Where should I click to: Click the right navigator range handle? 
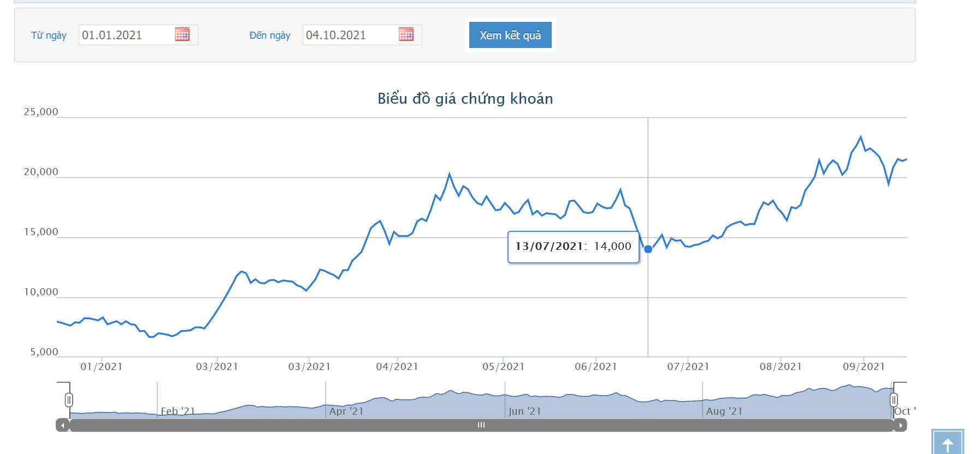coord(894,400)
